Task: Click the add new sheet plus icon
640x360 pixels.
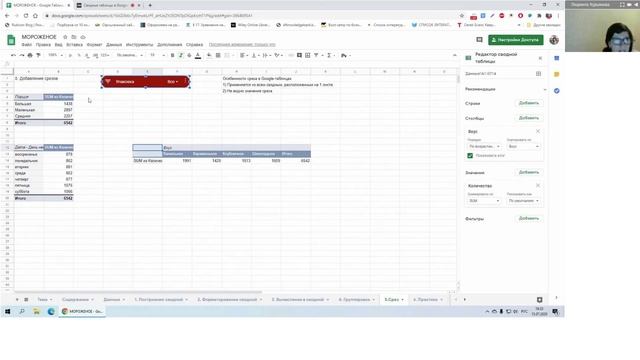Action: [x=17, y=300]
